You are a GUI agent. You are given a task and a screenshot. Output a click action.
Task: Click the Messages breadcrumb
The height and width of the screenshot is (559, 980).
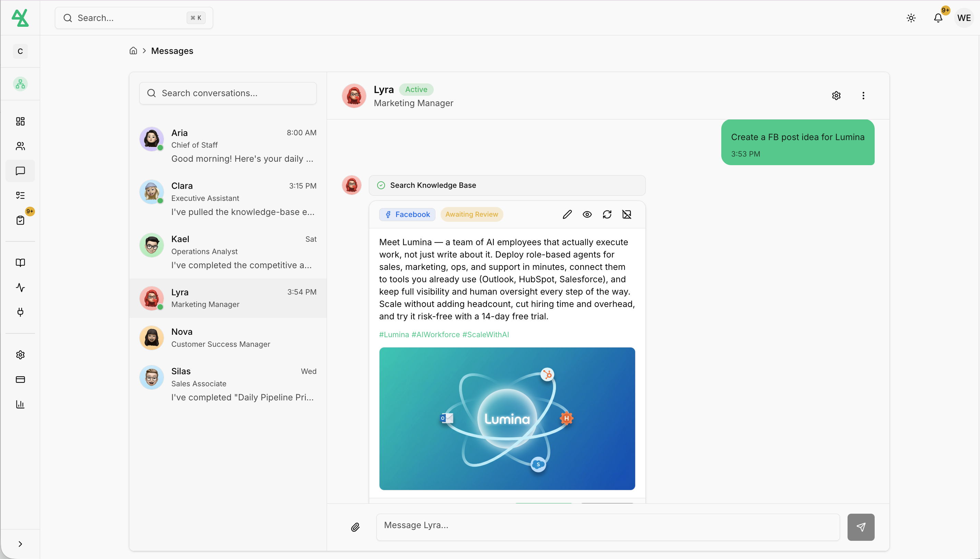[172, 51]
